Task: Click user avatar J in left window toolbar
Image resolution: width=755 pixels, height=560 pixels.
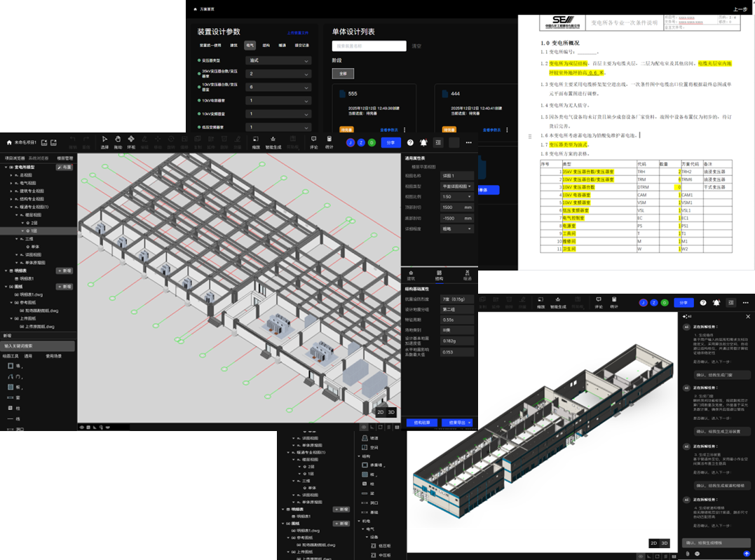Action: pyautogui.click(x=351, y=142)
